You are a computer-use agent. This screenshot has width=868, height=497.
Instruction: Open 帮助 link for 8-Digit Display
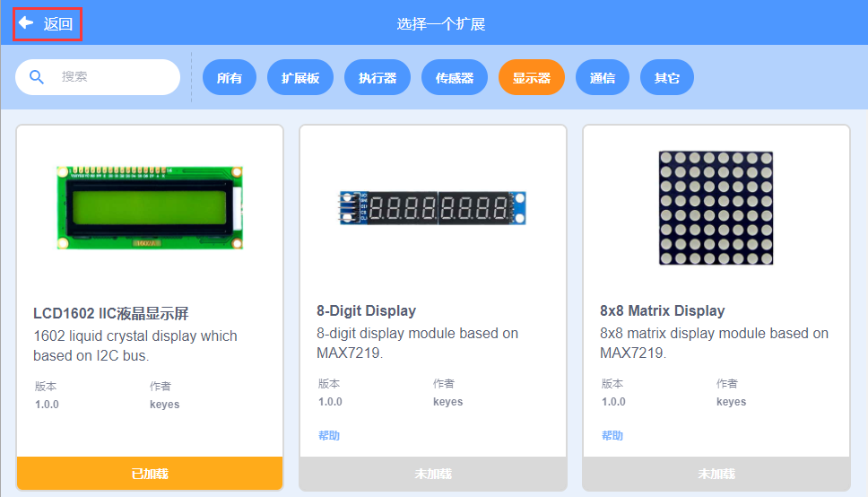329,435
